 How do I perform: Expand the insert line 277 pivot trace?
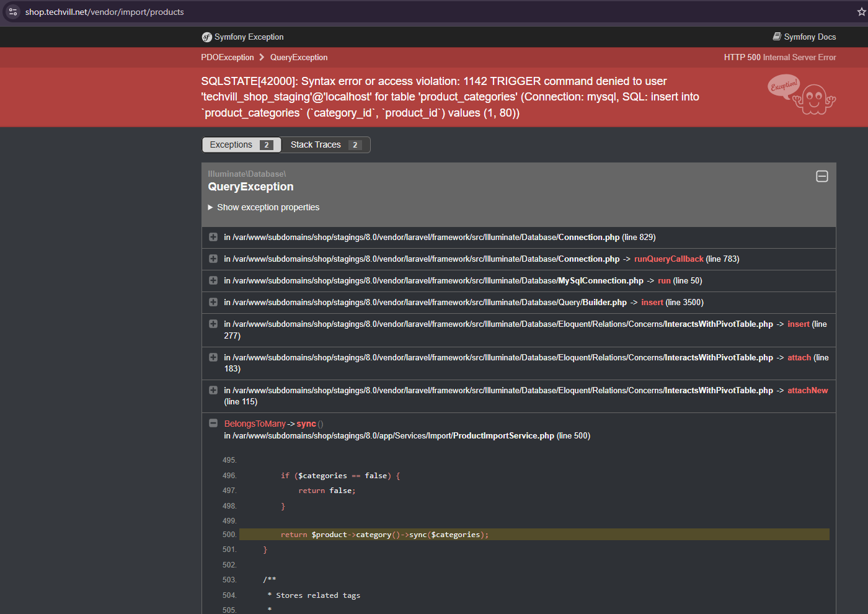[x=213, y=324]
